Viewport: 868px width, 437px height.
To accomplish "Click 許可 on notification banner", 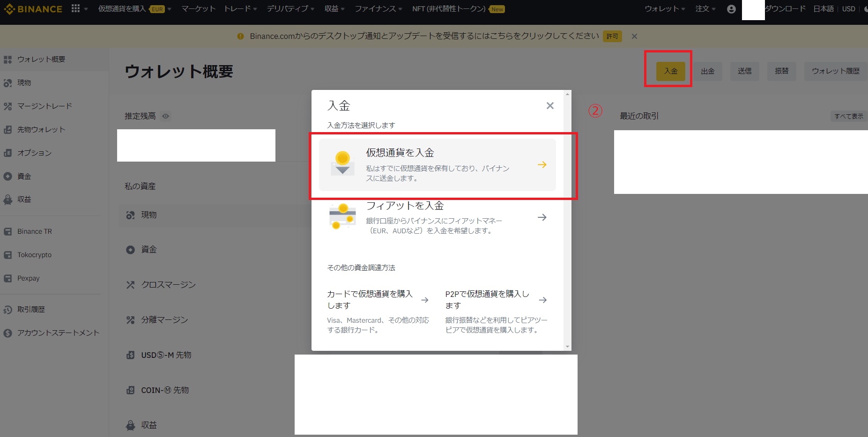I will [x=612, y=37].
